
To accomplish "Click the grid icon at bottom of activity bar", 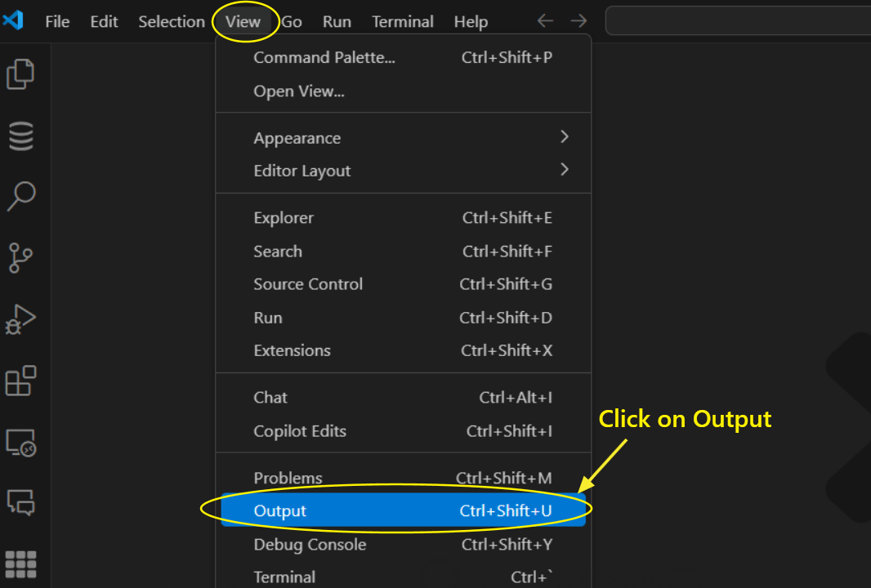I will point(20,564).
